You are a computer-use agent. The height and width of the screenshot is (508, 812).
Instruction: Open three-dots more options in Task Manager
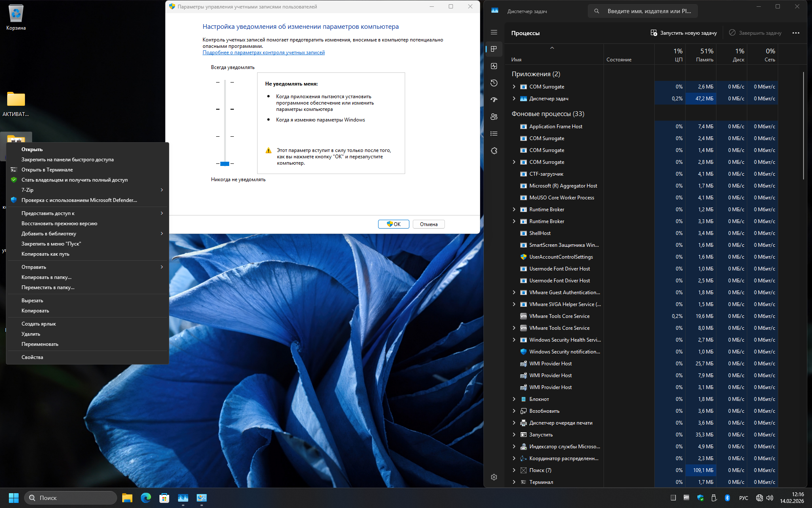pyautogui.click(x=796, y=33)
